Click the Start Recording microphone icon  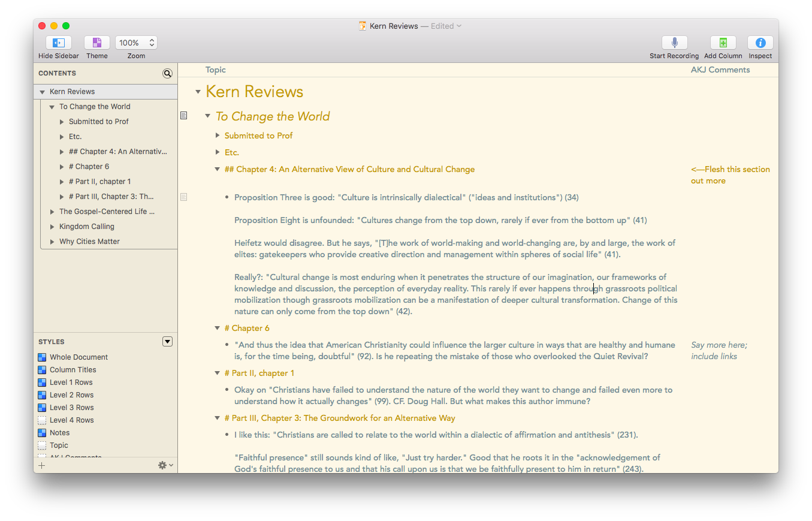click(674, 43)
